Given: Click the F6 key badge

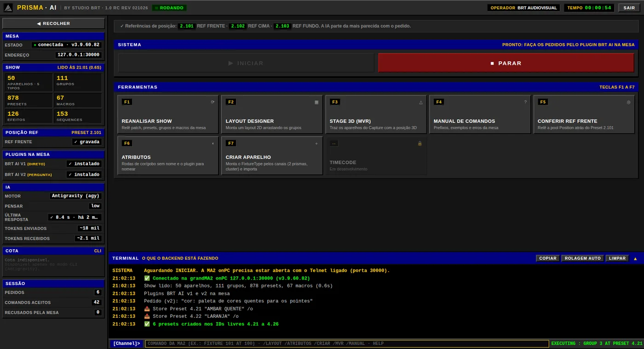Looking at the screenshot, I should (x=127, y=143).
